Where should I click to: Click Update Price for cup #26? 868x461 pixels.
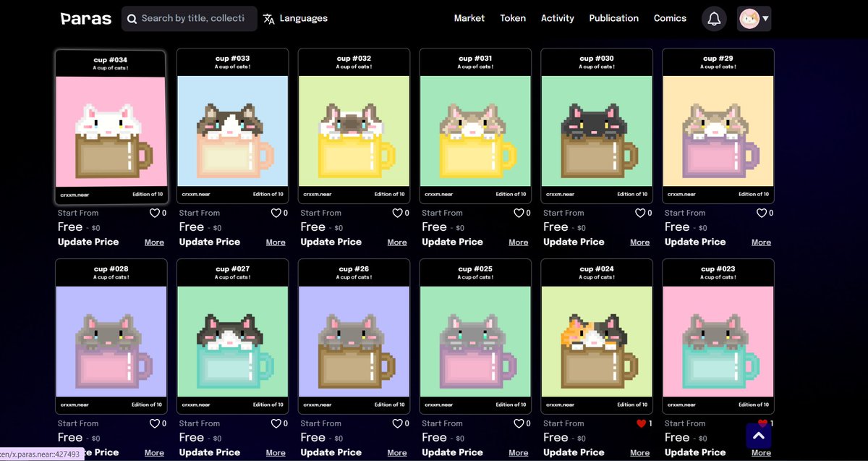331,452
